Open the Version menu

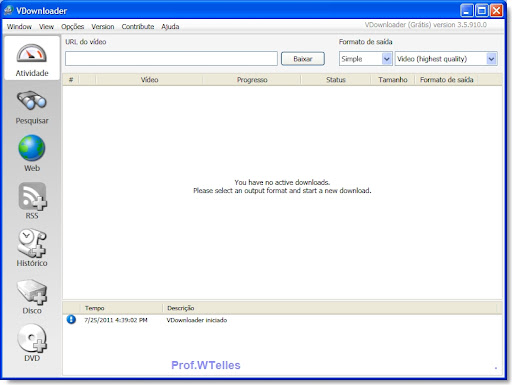tap(103, 27)
